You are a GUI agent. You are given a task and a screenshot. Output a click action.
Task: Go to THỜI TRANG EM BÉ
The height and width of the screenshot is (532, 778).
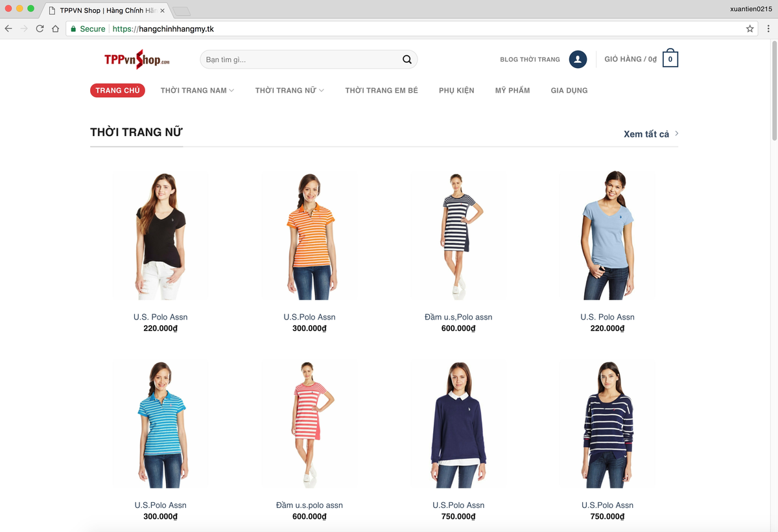coord(381,90)
